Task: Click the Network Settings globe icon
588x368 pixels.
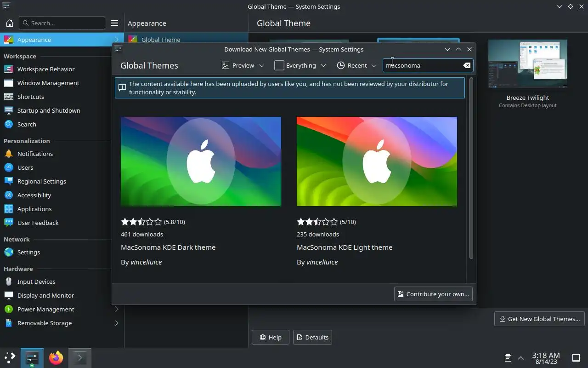Action: pos(9,252)
